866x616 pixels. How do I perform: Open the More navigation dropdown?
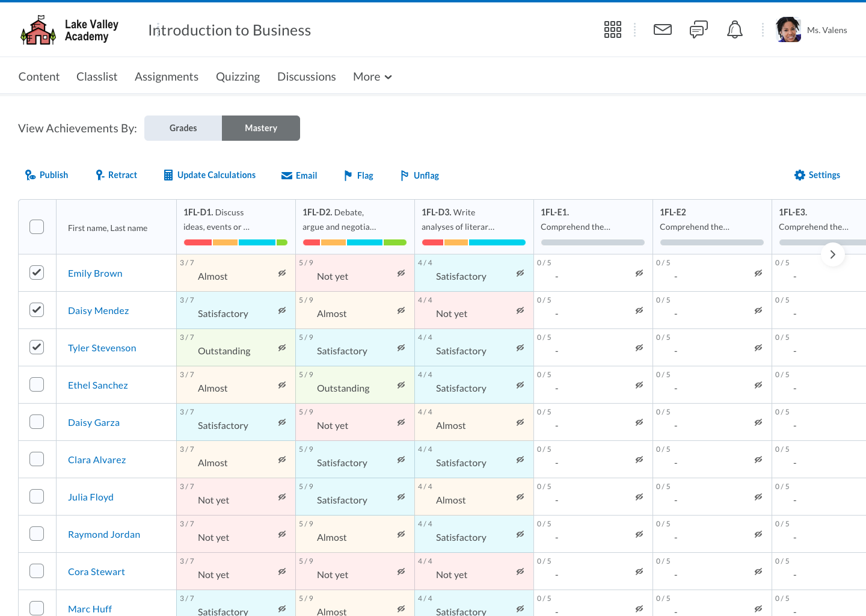pyautogui.click(x=372, y=76)
